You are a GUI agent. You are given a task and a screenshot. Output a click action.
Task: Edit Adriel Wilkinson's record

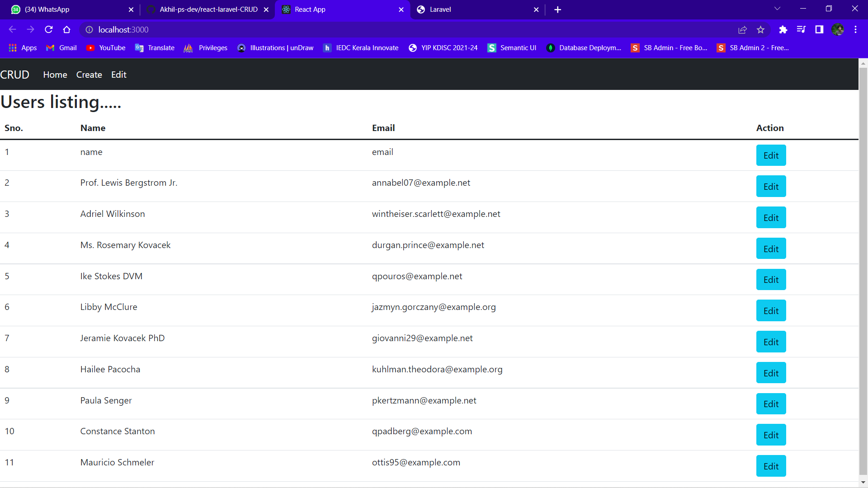(771, 217)
